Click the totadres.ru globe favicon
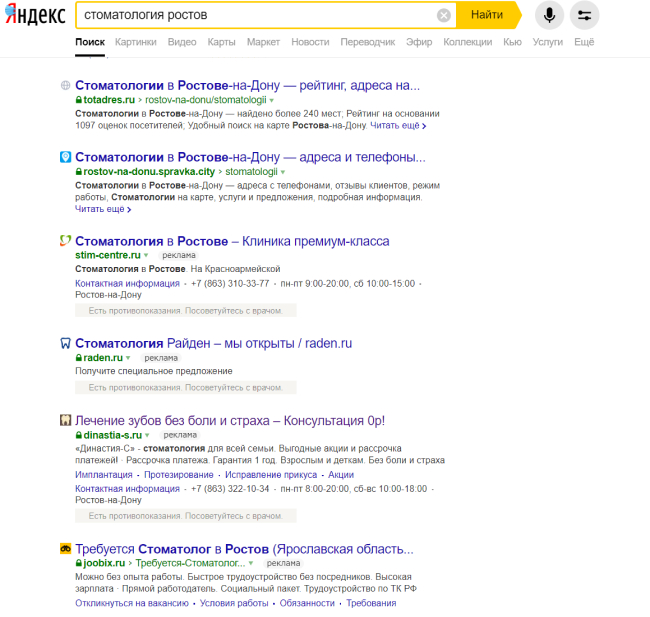Viewport: 650px width, 617px height. pos(65,85)
